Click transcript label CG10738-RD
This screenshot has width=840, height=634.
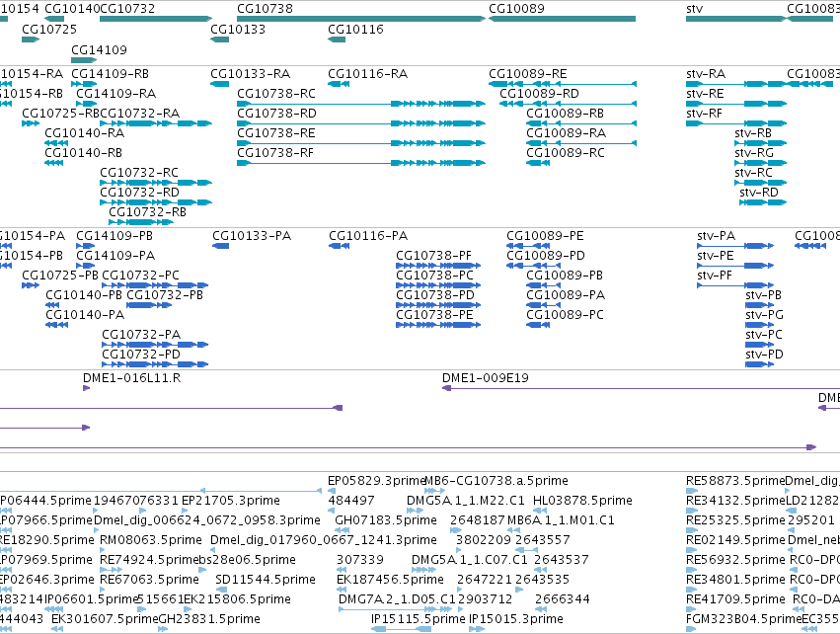tap(277, 114)
